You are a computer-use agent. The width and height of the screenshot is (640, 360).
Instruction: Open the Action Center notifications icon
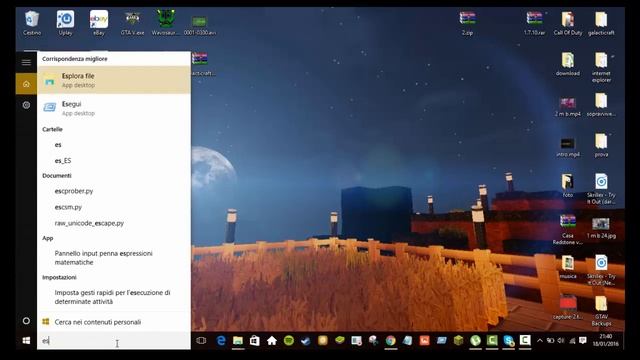(x=583, y=340)
